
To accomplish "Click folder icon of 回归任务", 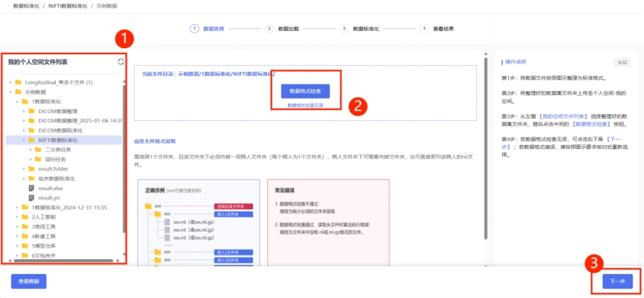I will click(38, 159).
